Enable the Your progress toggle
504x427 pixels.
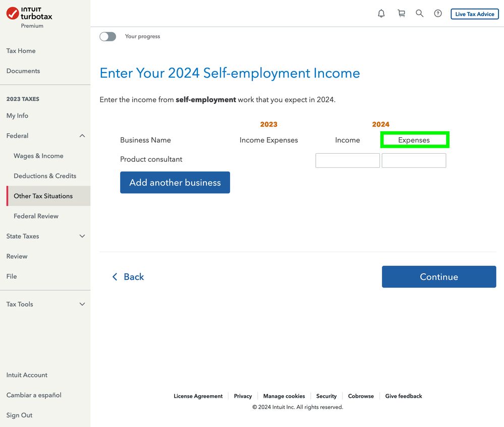(x=107, y=36)
